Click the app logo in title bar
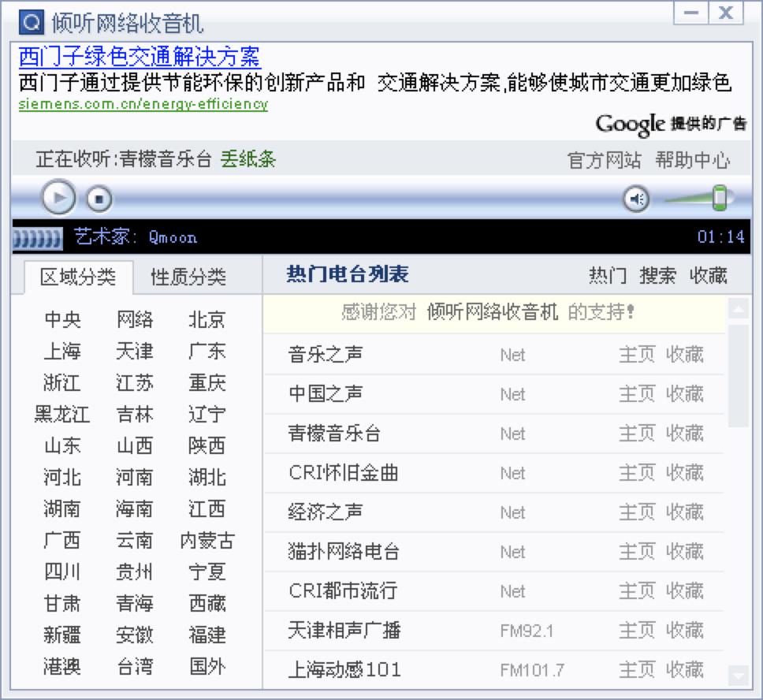Viewport: 763px width, 700px height. pos(32,22)
